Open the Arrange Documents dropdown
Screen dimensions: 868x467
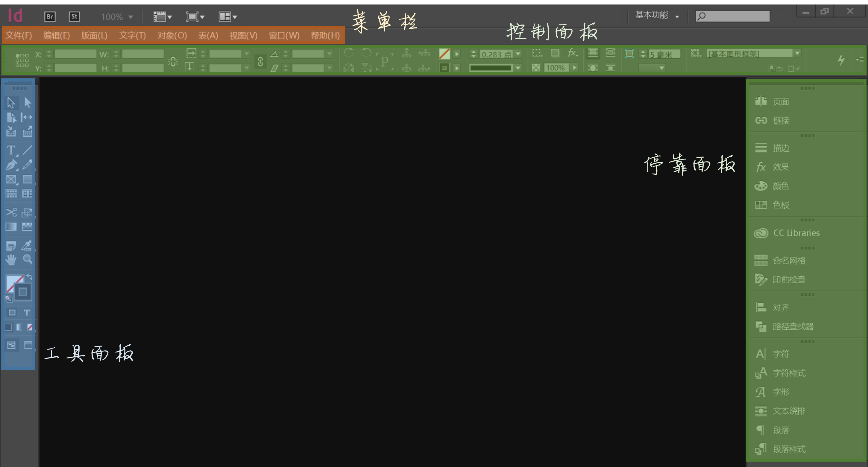[228, 16]
